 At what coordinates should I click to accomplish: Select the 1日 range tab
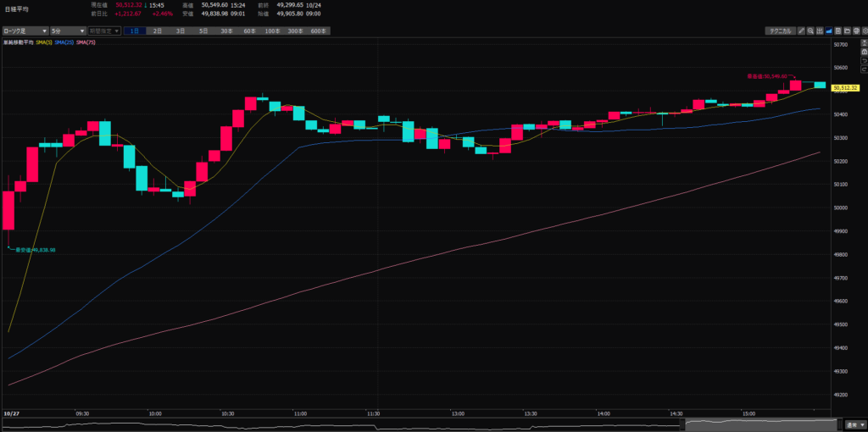click(x=135, y=30)
